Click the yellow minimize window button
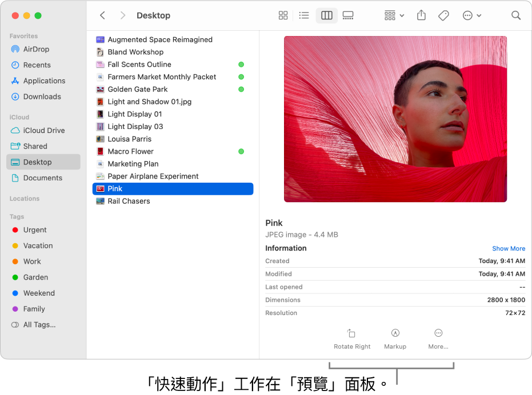532x395 pixels. pyautogui.click(x=27, y=15)
